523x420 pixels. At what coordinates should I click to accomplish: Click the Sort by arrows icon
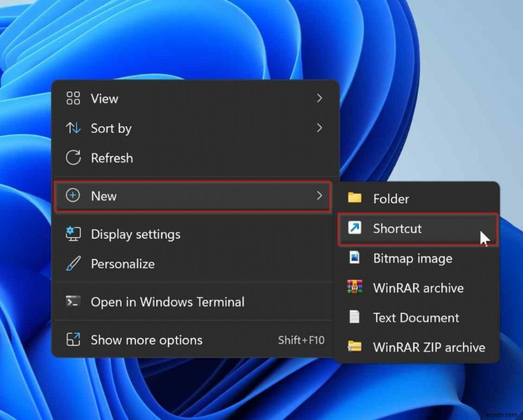click(74, 128)
